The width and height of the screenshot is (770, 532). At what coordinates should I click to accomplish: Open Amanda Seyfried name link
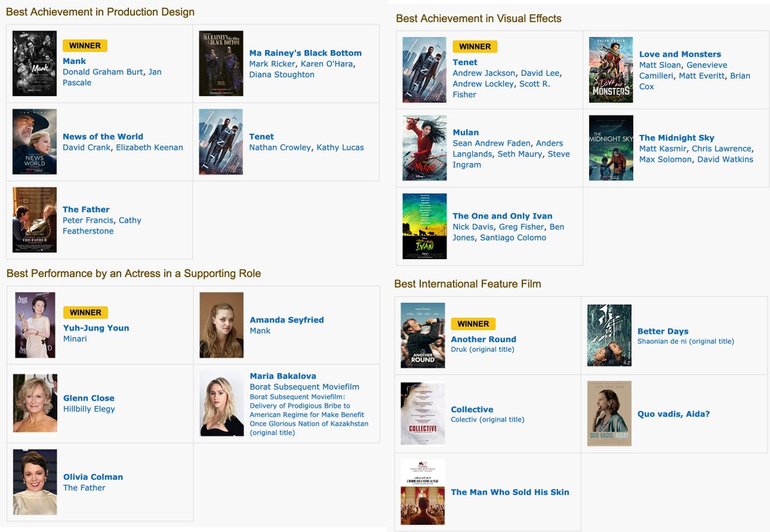[x=287, y=320]
